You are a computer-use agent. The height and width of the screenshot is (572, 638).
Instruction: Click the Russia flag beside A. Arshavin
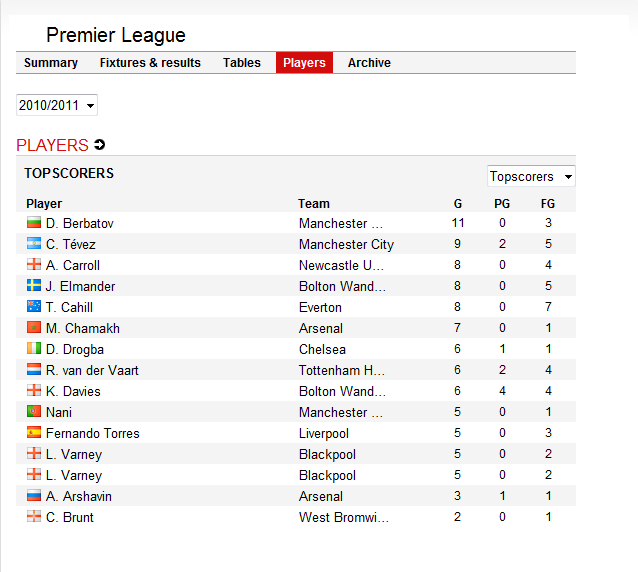(34, 496)
